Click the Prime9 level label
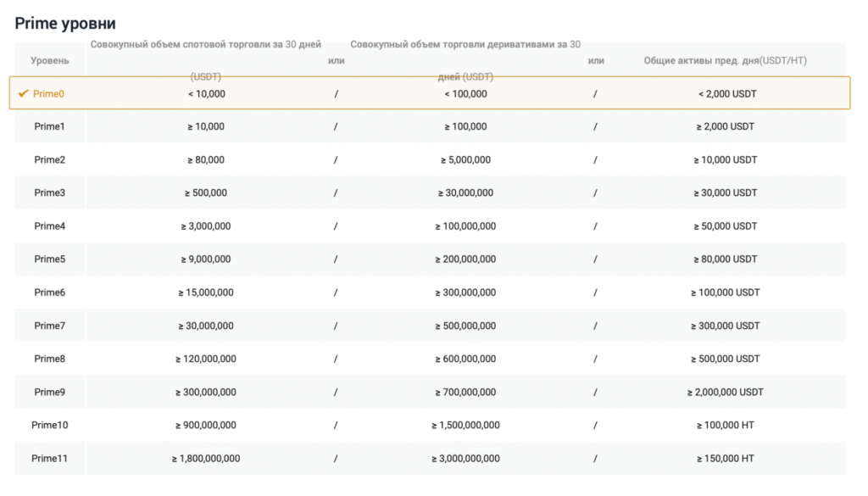This screenshot has height=496, width=868. tap(49, 392)
